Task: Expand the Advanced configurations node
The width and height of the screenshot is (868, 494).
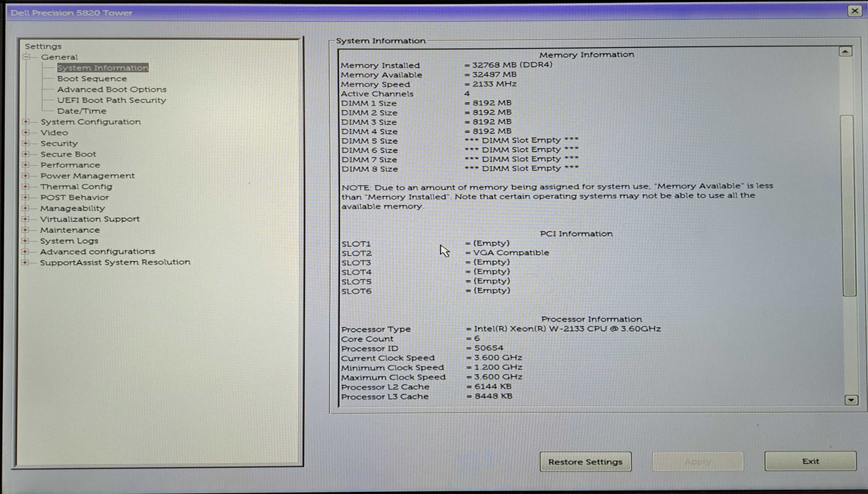Action: [x=26, y=252]
